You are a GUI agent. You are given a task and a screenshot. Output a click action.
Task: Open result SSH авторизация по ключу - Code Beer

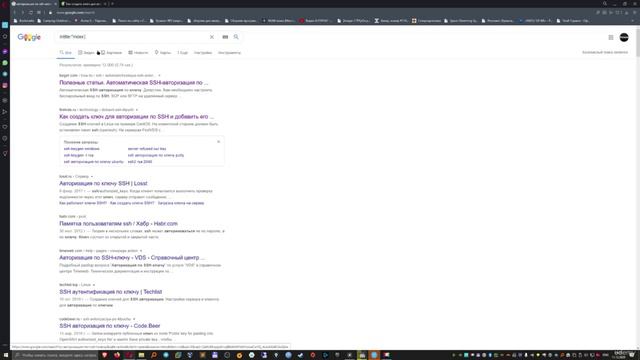coord(110,326)
